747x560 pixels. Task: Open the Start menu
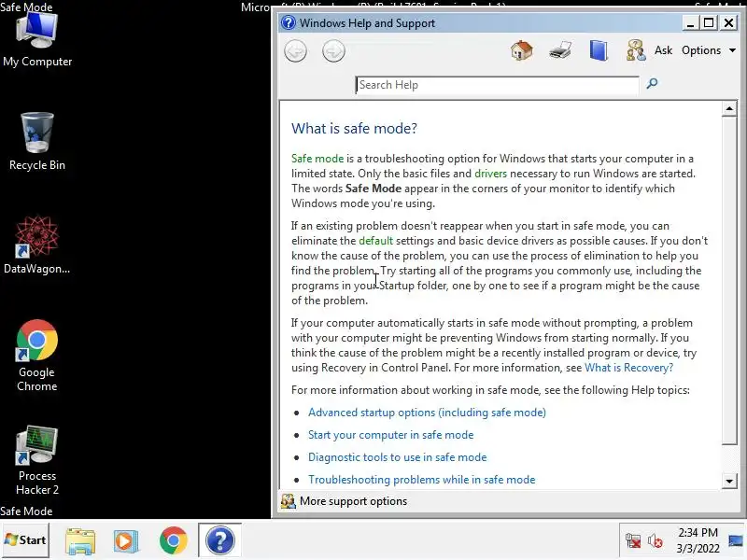pyautogui.click(x=25, y=540)
